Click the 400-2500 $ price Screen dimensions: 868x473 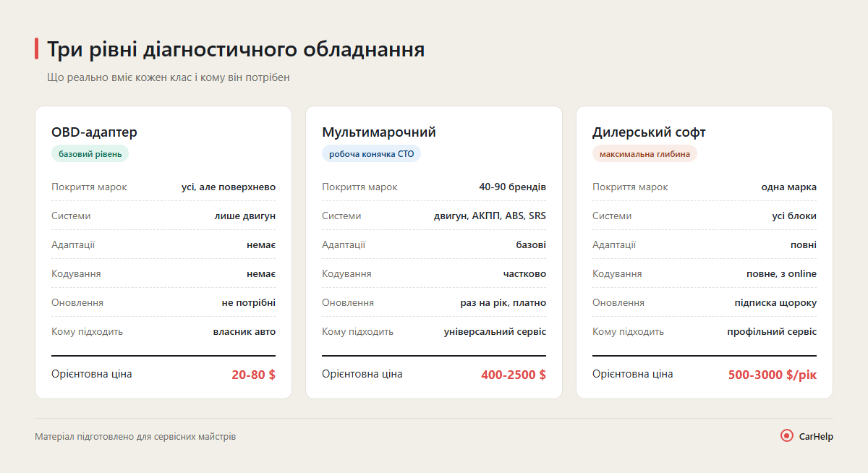tap(514, 375)
